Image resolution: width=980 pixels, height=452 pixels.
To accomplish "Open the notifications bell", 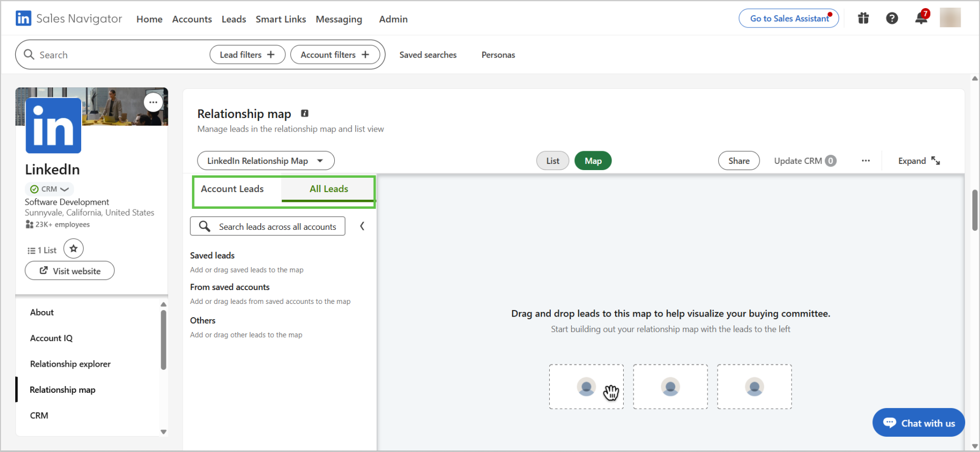I will (x=921, y=18).
